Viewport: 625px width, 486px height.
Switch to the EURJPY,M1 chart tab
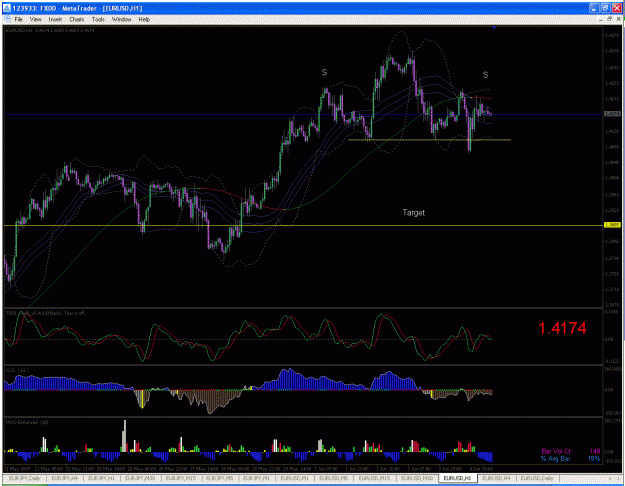pos(256,478)
